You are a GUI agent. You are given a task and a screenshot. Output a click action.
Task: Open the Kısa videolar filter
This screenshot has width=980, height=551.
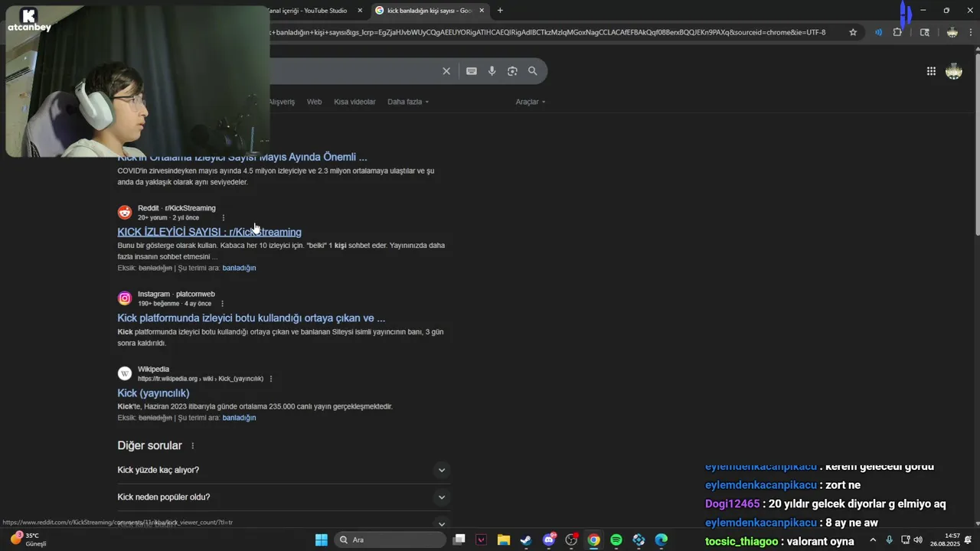click(354, 102)
